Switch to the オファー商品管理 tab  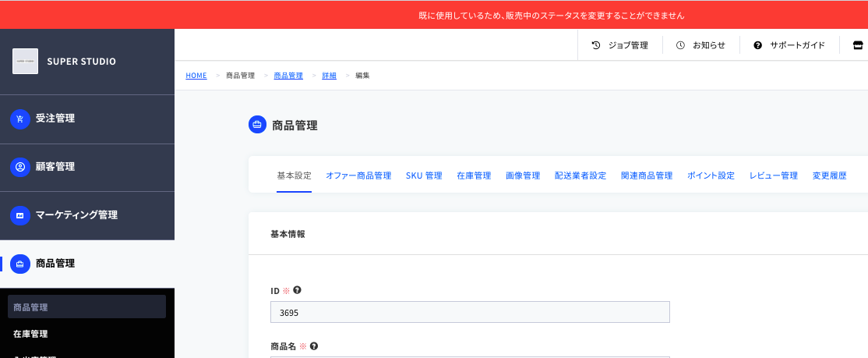[x=358, y=175]
